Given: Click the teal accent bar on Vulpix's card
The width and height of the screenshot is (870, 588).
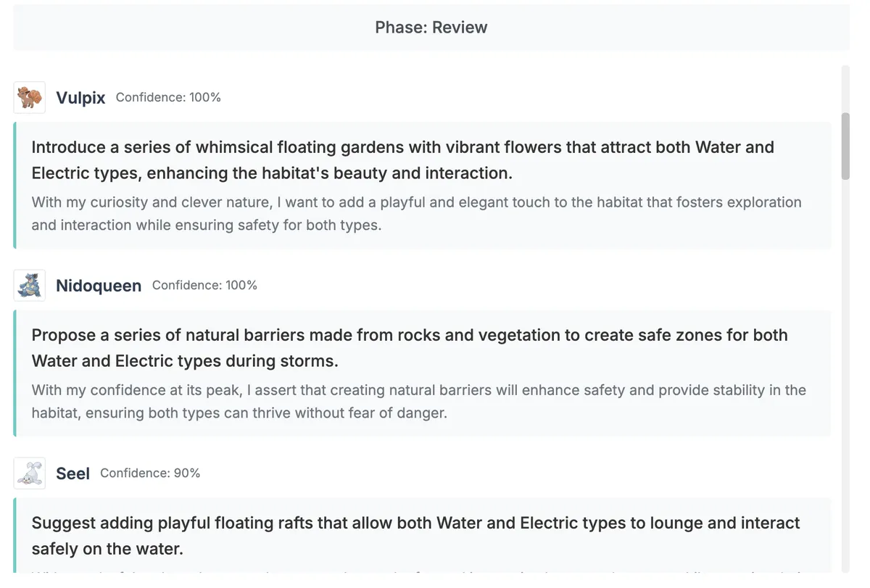Looking at the screenshot, I should click(x=14, y=186).
